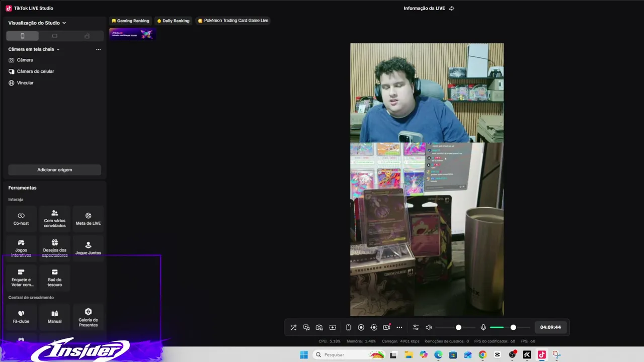The width and height of the screenshot is (644, 362).
Task: Click the AI camera icon
Action: pyautogui.click(x=319, y=327)
